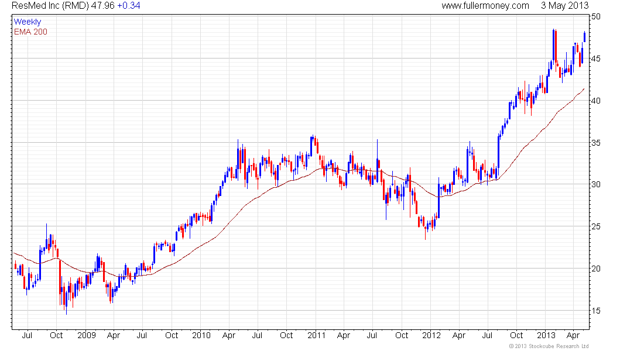
Task: Click the Oct label just before 2012
Action: coord(402,335)
